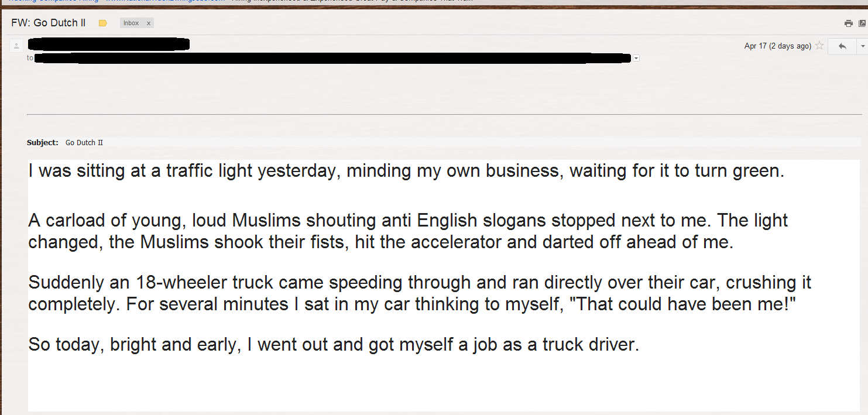
Task: Click the "Go Dutch II" subject text
Action: click(84, 142)
